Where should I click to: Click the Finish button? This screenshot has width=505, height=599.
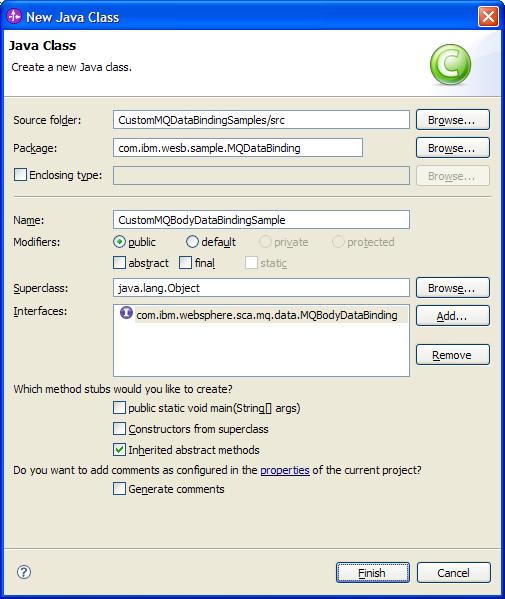[372, 573]
